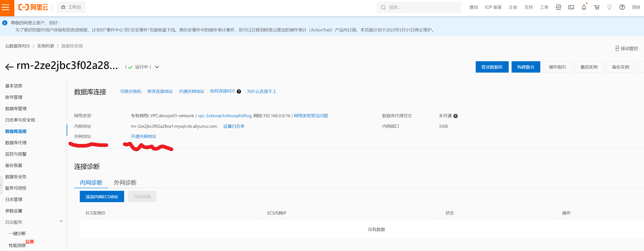Viewport: 644px width, 251px height.
Task: Open 白名单与安全组 in the sidebar
Action: 20,120
